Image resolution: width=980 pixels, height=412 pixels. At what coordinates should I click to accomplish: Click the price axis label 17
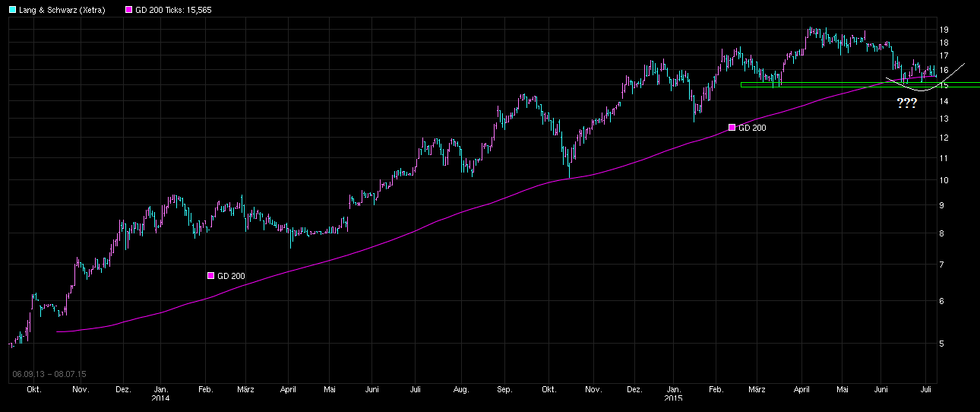[x=944, y=55]
